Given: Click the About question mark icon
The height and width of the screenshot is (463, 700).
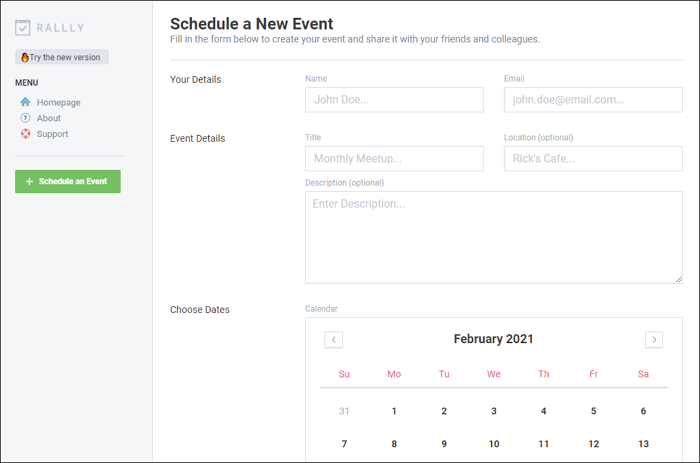Looking at the screenshot, I should [x=25, y=118].
